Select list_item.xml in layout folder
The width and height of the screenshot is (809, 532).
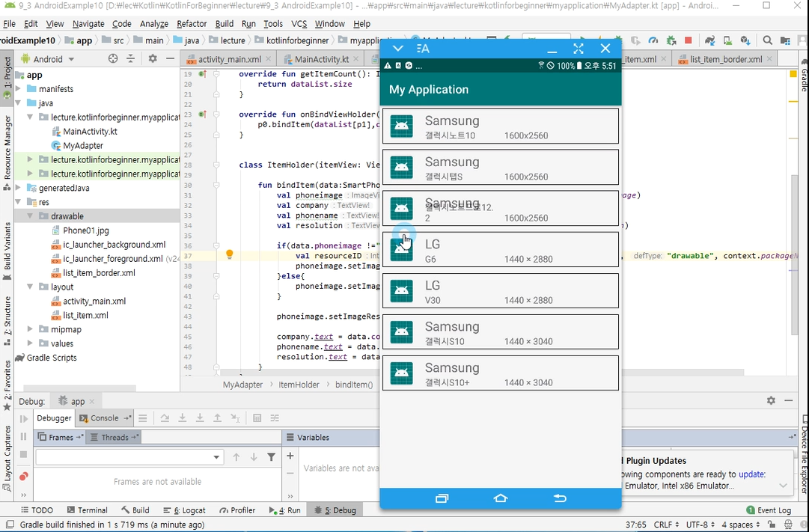85,315
